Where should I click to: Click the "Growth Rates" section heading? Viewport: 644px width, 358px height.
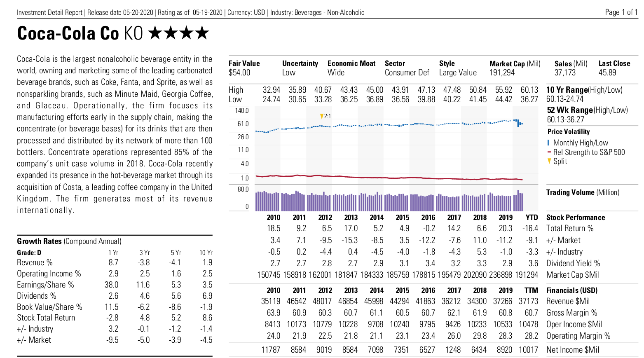pyautogui.click(x=39, y=241)
